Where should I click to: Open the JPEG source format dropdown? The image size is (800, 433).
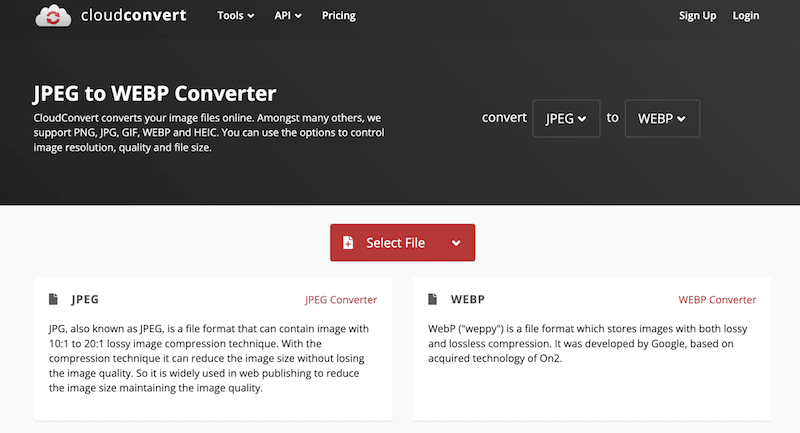(566, 118)
